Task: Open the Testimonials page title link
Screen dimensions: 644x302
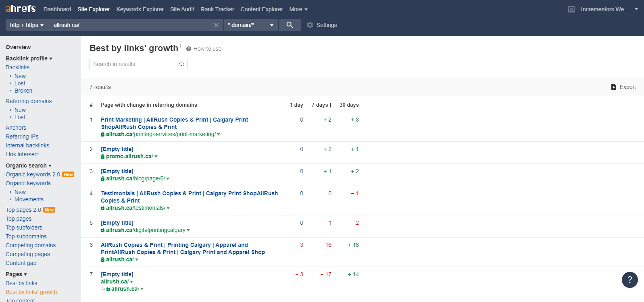Action: tap(189, 193)
